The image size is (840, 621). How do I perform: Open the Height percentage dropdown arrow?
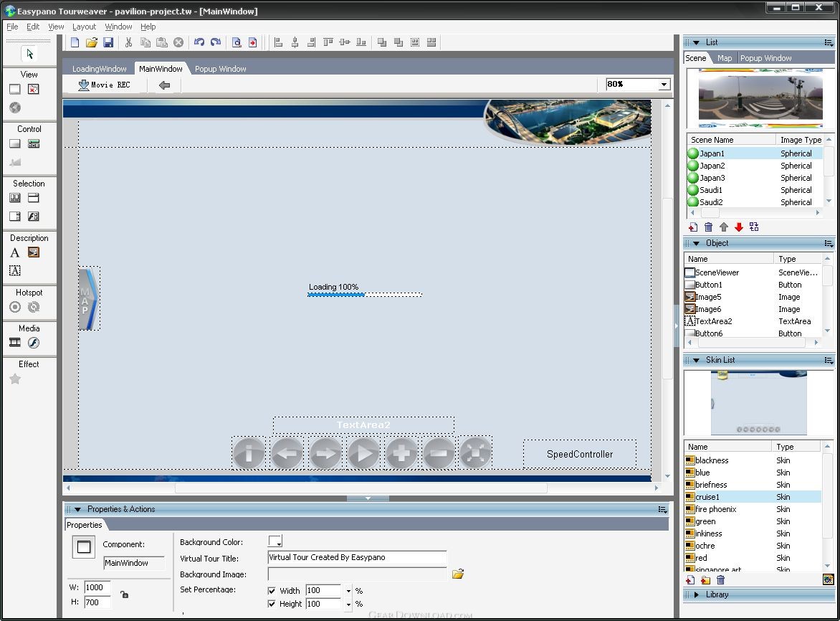pyautogui.click(x=348, y=604)
